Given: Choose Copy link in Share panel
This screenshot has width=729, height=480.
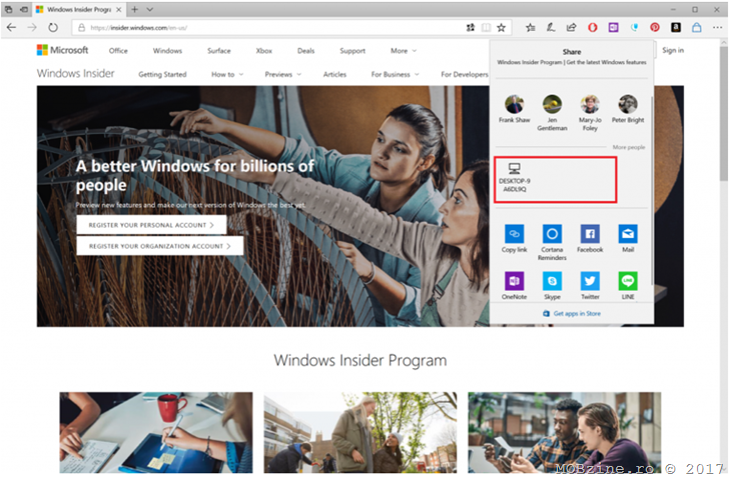Looking at the screenshot, I should (x=514, y=239).
